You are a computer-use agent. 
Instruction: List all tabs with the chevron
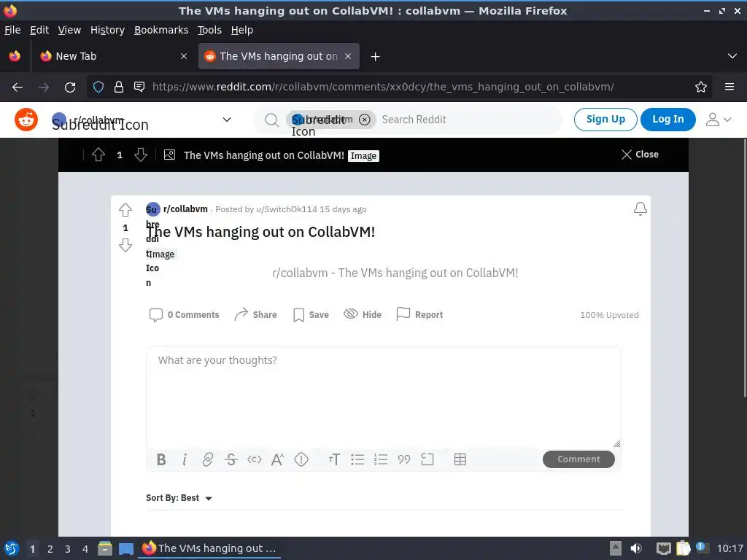click(x=732, y=56)
